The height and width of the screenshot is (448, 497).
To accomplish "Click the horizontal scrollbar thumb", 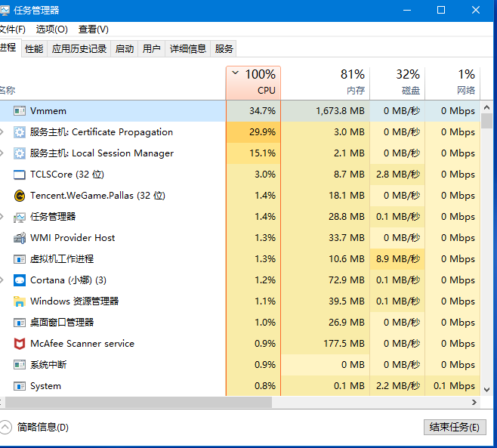I will (x=138, y=403).
